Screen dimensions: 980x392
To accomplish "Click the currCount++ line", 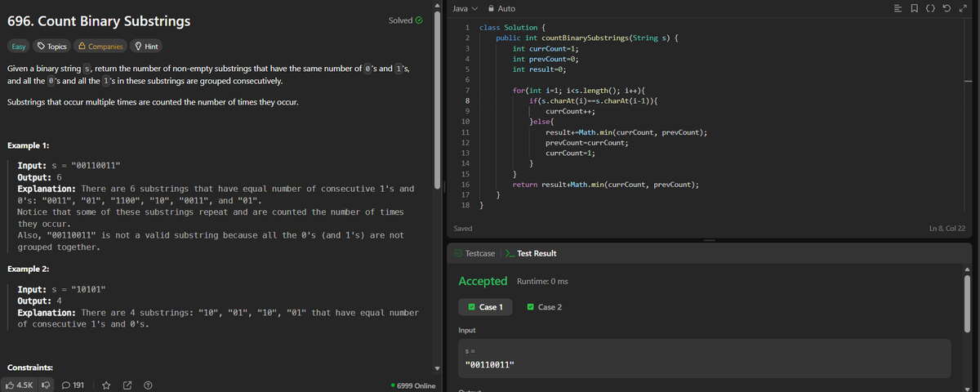I will (x=569, y=110).
